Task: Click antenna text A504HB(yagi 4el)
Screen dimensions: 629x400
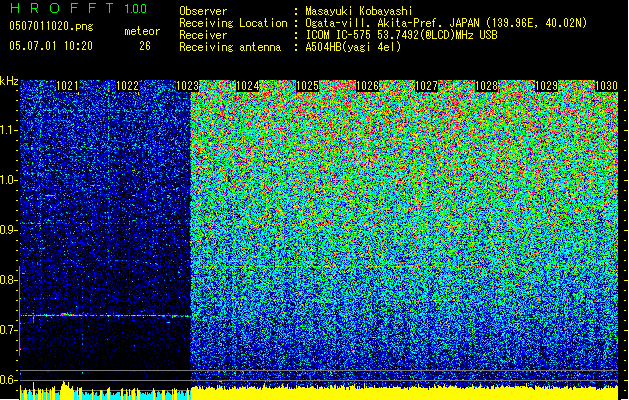Action: coord(353,47)
